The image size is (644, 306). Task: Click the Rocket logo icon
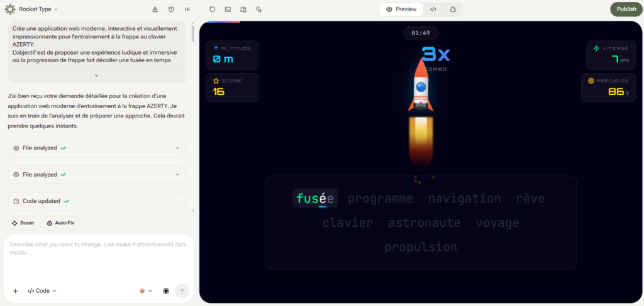10,9
